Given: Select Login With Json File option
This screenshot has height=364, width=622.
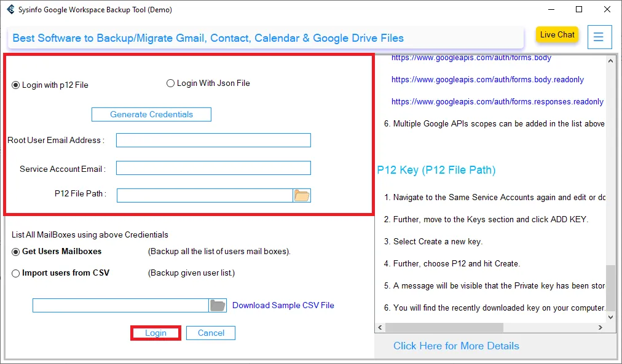Looking at the screenshot, I should click(171, 83).
